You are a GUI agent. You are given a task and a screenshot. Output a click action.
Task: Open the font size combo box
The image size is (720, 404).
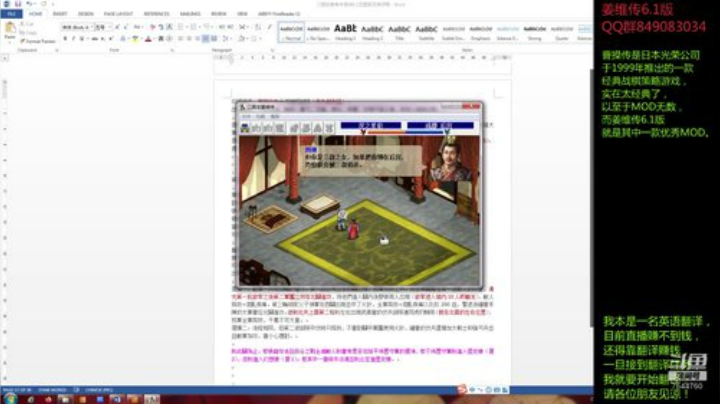point(103,28)
